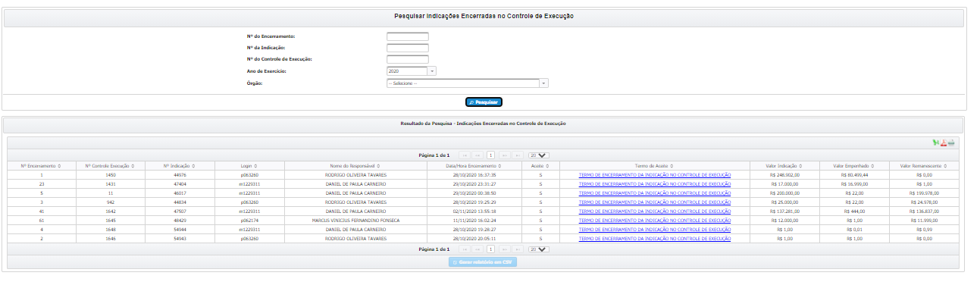Open termo link for encerramento 23

[x=655, y=183]
